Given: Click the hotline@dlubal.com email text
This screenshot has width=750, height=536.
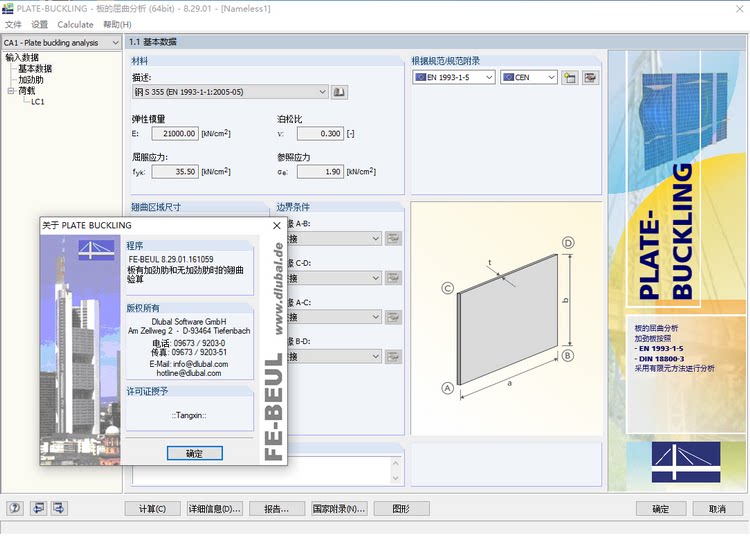Looking at the screenshot, I should [189, 373].
